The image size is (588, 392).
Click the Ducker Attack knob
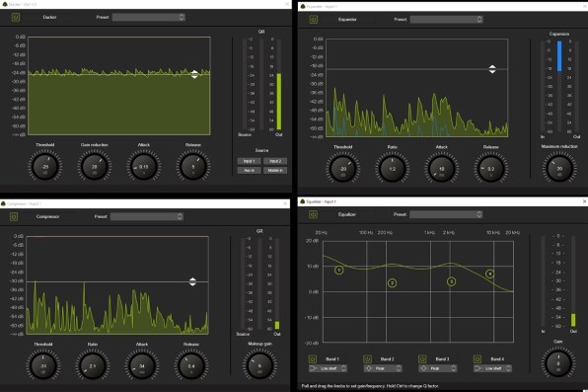144,166
